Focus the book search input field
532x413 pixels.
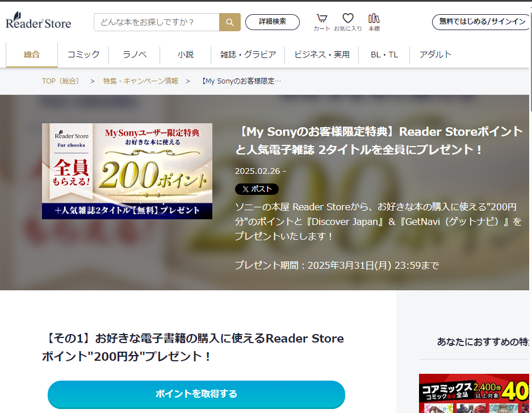(x=156, y=22)
